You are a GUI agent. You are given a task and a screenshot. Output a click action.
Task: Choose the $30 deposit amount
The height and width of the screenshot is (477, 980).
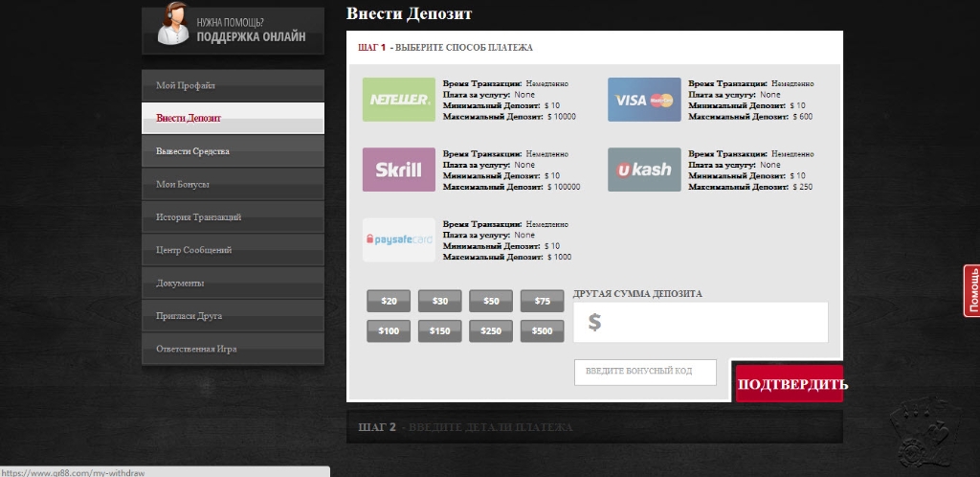pyautogui.click(x=440, y=301)
